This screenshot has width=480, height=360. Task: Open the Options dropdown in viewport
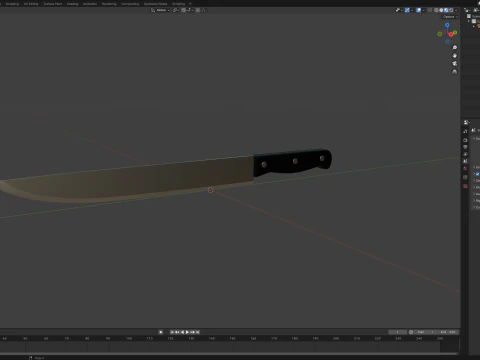[x=451, y=17]
